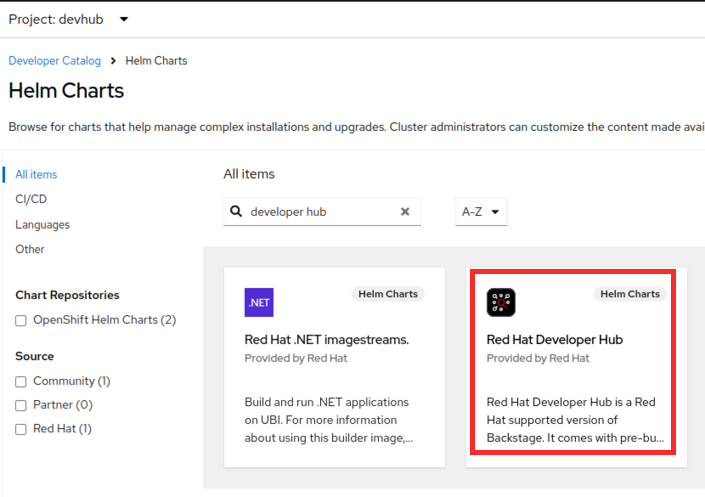Click the Chart Repositories heading
705x497 pixels.
tap(67, 295)
